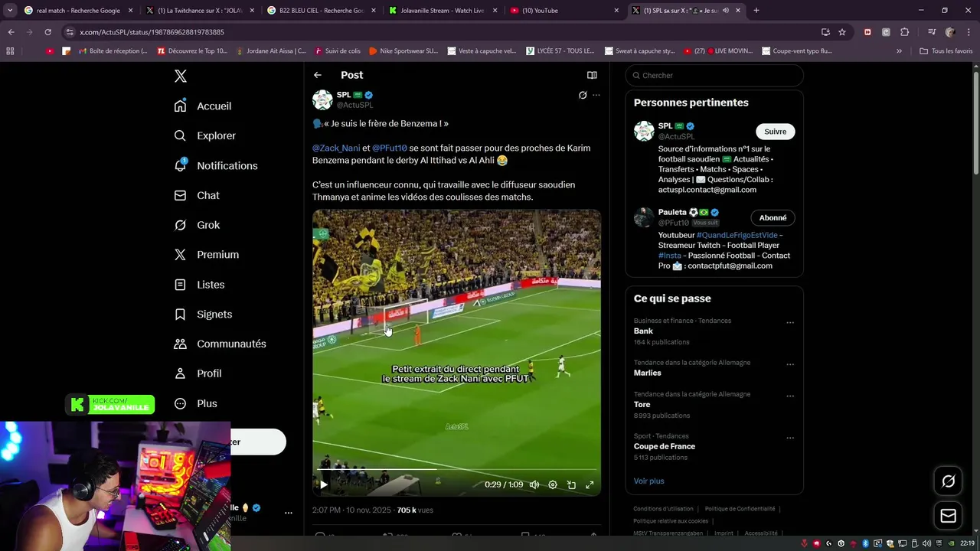Open a new browser tab

pos(756,11)
